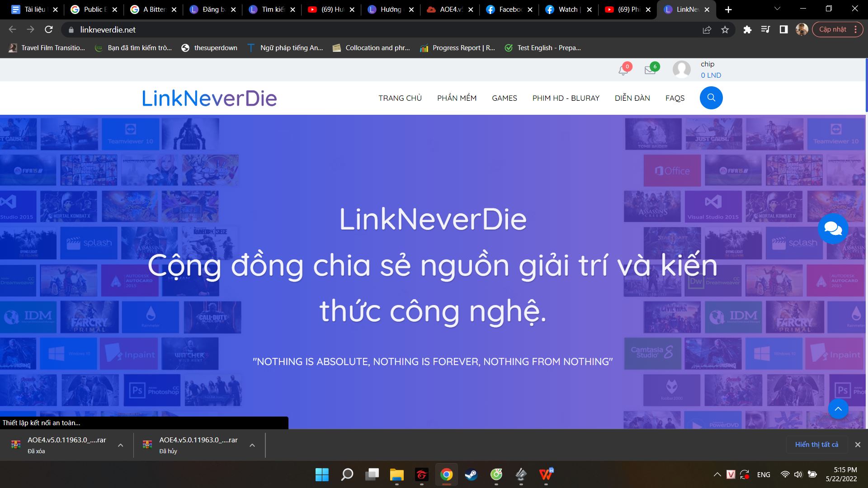Viewport: 868px width, 488px height.
Task: Check the notifications bell
Action: point(623,71)
